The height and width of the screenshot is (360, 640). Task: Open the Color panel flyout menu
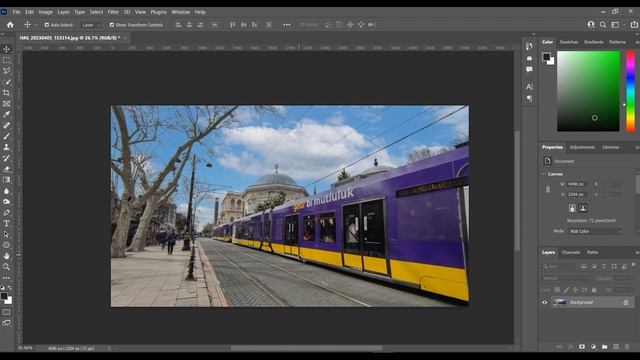coord(637,42)
